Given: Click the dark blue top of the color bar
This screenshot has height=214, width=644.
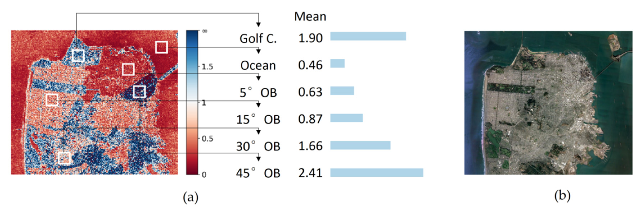Looking at the screenshot, I should click(192, 34).
